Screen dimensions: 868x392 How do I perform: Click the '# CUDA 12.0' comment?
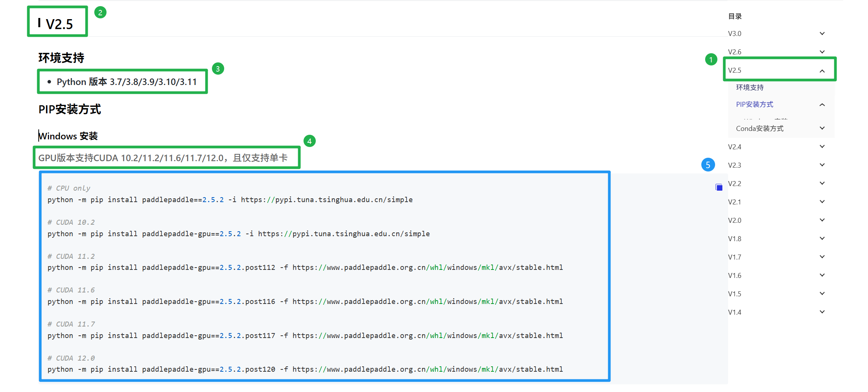coord(71,358)
